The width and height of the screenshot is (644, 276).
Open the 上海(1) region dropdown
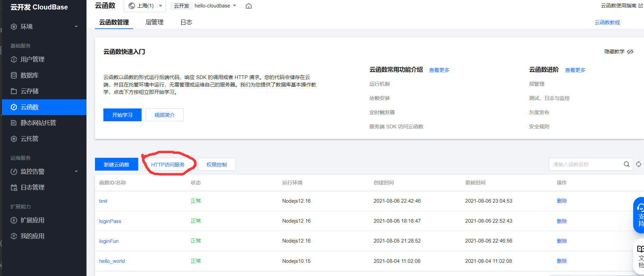[145, 6]
